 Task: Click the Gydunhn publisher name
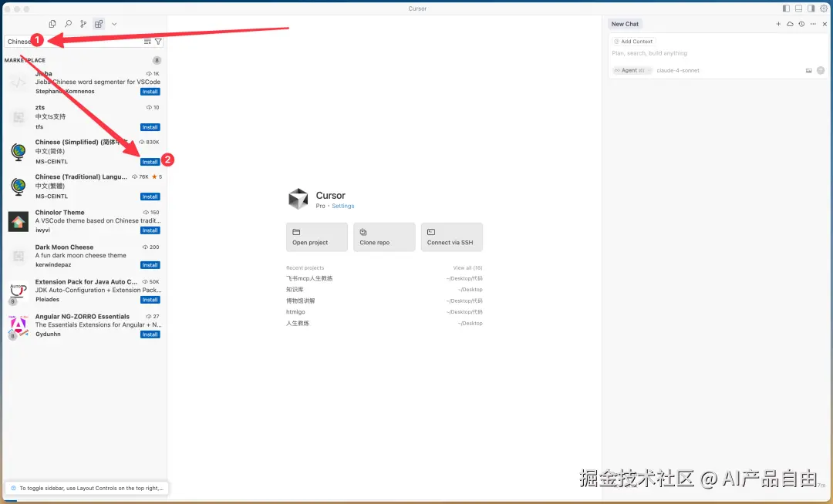[x=48, y=334]
